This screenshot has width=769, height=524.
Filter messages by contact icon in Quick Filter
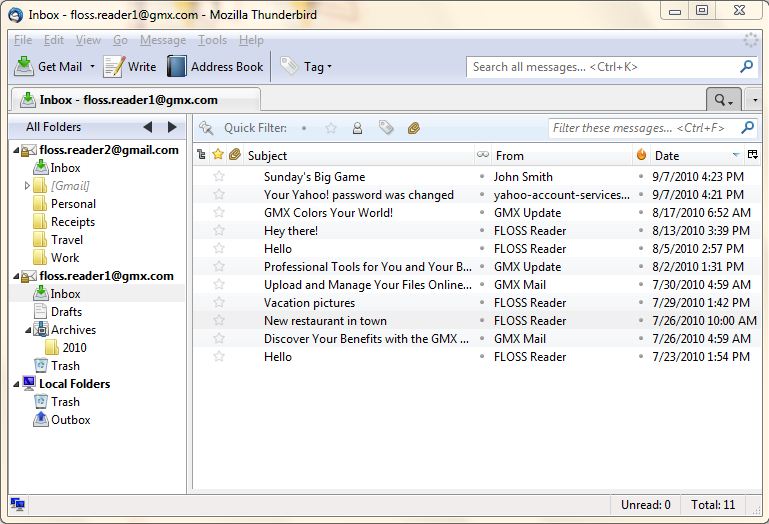(357, 128)
